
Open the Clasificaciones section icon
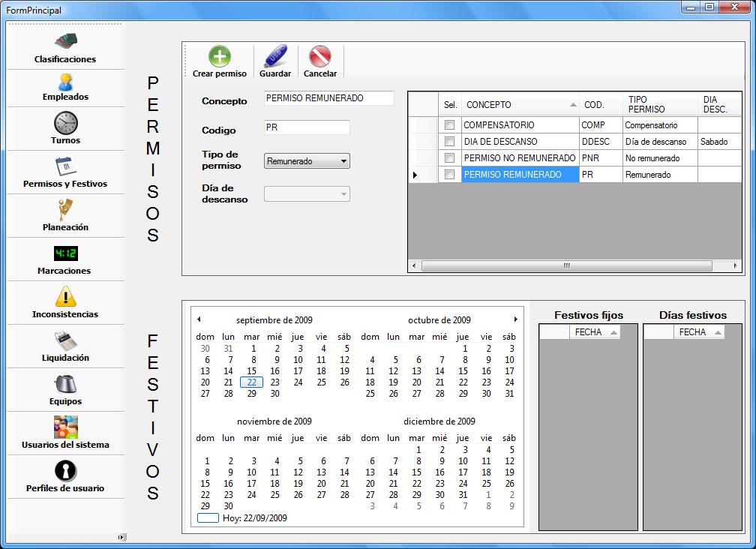point(65,40)
